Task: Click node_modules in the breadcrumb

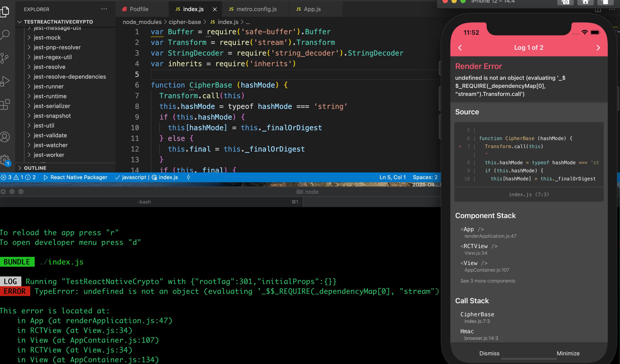Action: pos(142,22)
